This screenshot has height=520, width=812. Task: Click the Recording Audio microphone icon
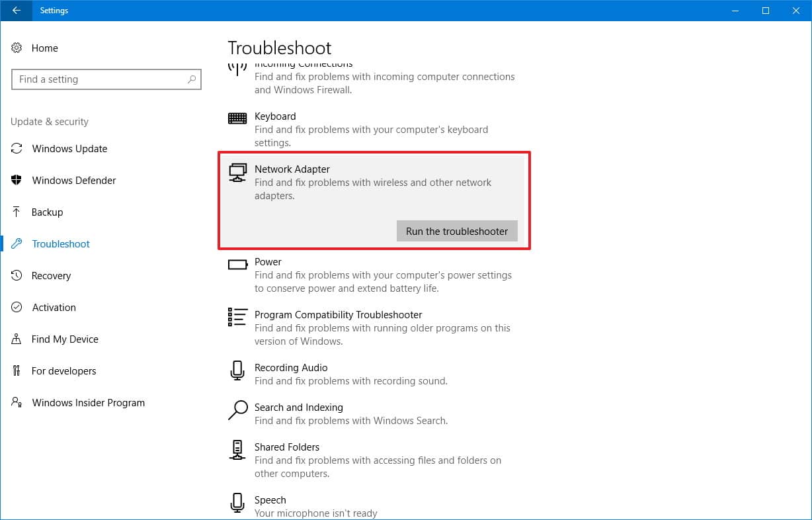(237, 371)
